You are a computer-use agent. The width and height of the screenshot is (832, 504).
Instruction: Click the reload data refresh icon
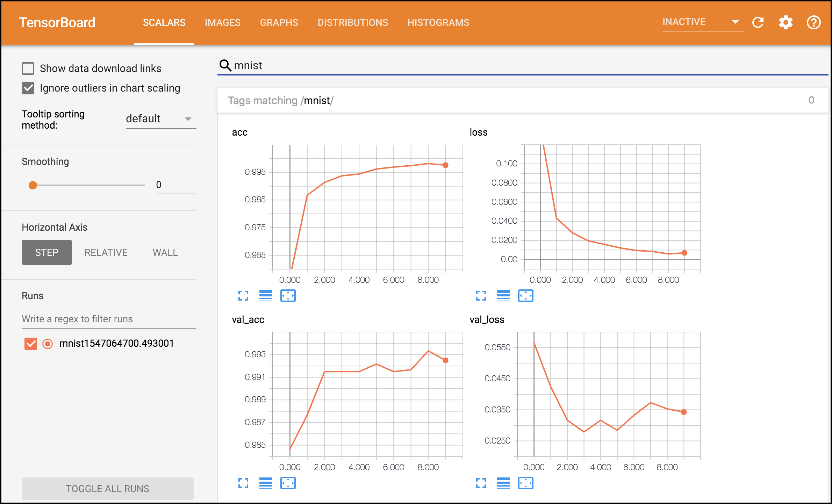point(758,23)
